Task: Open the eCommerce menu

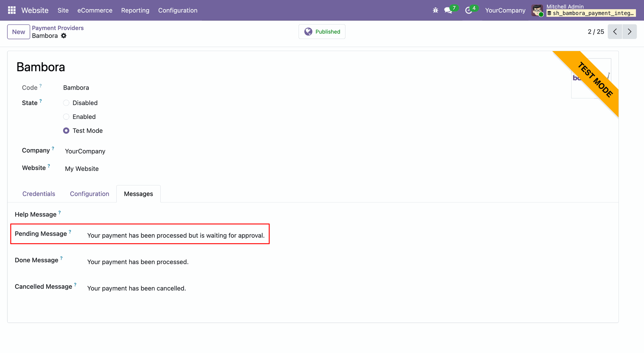Action: pos(95,10)
